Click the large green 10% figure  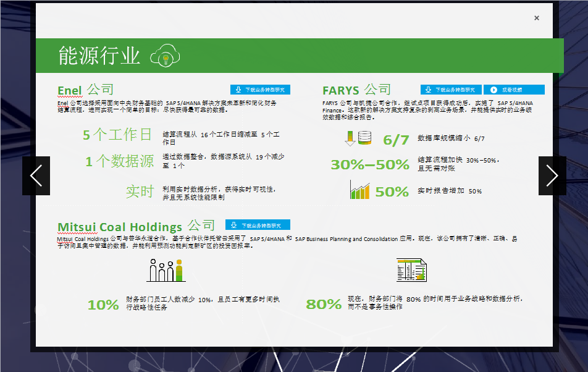click(103, 305)
